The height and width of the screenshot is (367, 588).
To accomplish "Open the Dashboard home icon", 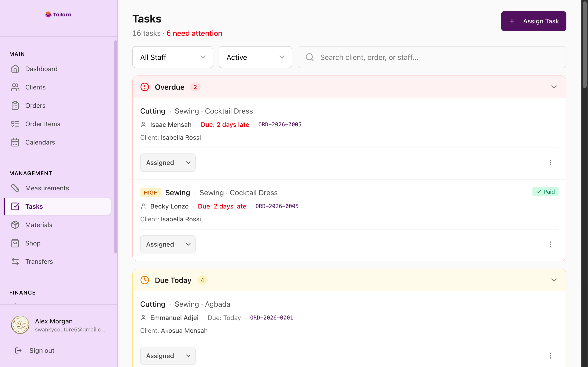I will [x=15, y=69].
